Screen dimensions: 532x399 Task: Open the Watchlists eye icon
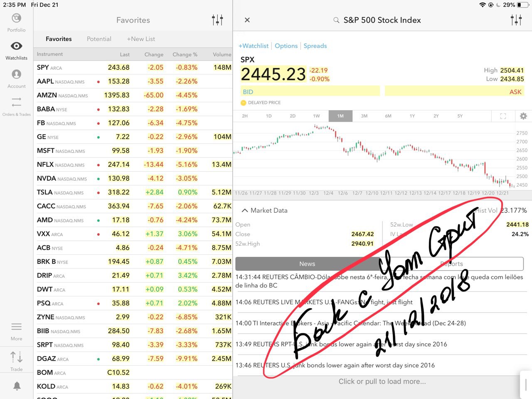click(16, 46)
